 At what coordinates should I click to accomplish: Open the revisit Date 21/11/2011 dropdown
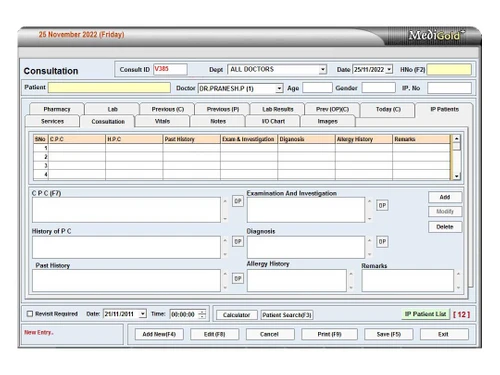pos(143,314)
